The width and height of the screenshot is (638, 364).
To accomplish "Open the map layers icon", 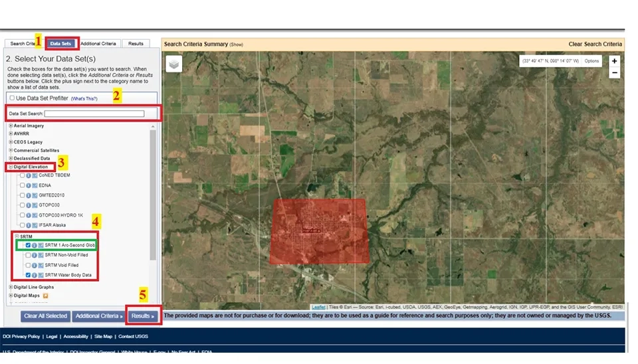I will 173,64.
